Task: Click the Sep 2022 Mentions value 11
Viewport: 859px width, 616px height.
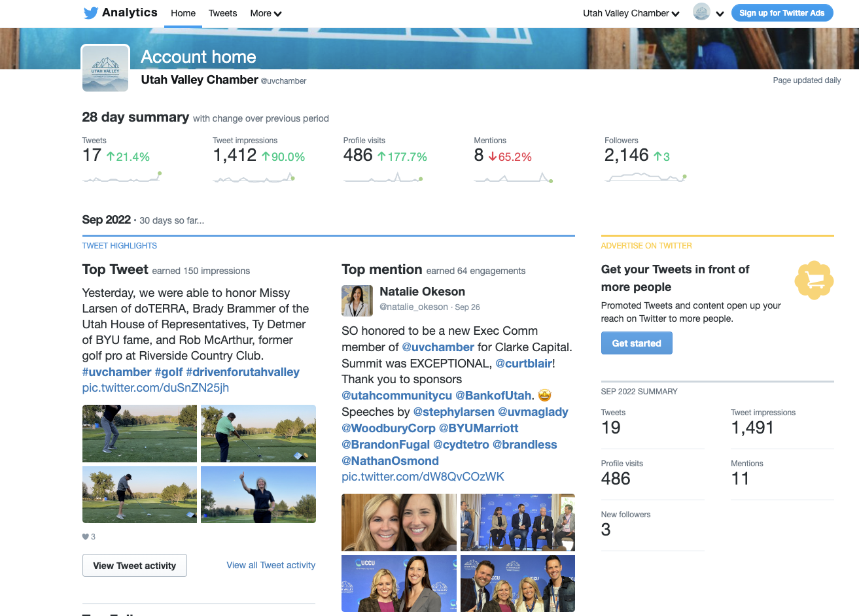Action: click(740, 479)
